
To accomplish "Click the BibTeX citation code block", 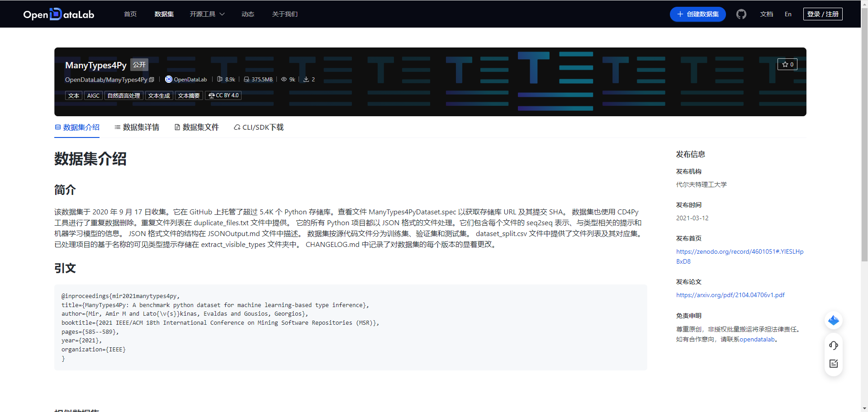I will coord(351,327).
